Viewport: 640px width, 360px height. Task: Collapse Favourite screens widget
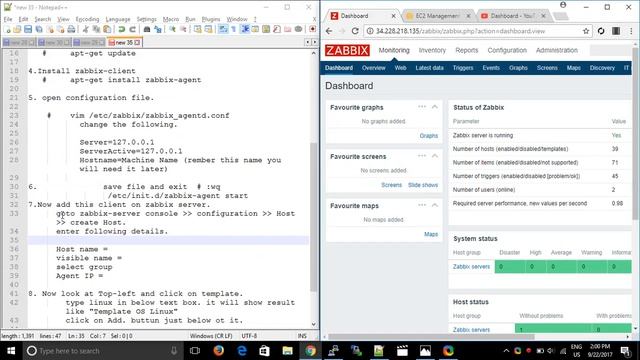tap(435, 156)
